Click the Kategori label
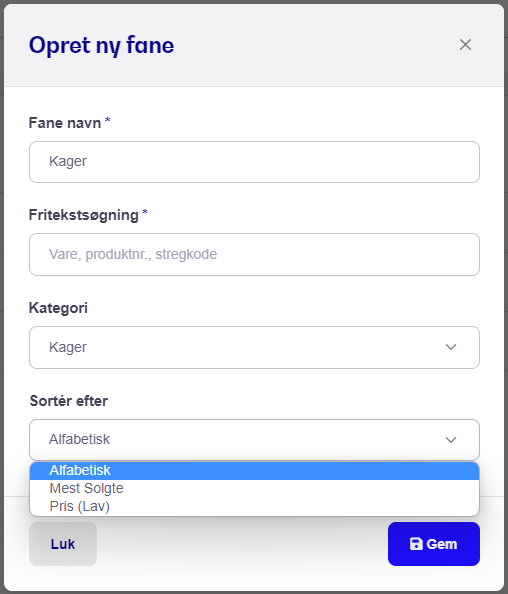Image resolution: width=508 pixels, height=594 pixels. (x=58, y=308)
